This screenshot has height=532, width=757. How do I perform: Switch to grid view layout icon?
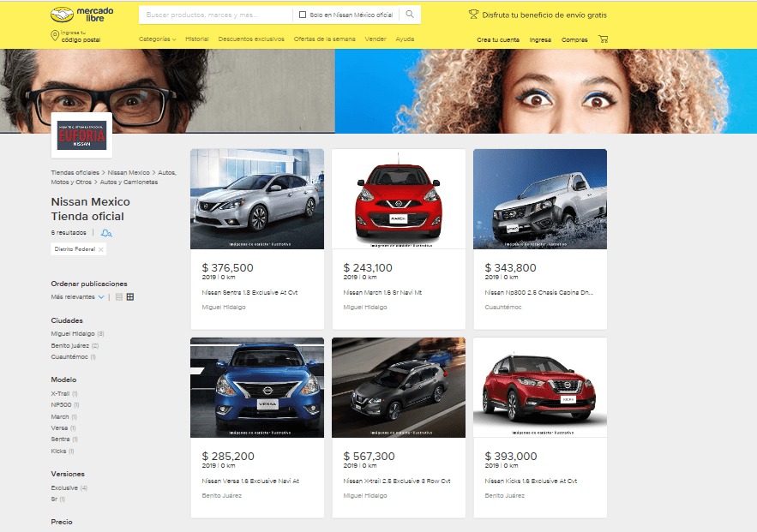130,297
